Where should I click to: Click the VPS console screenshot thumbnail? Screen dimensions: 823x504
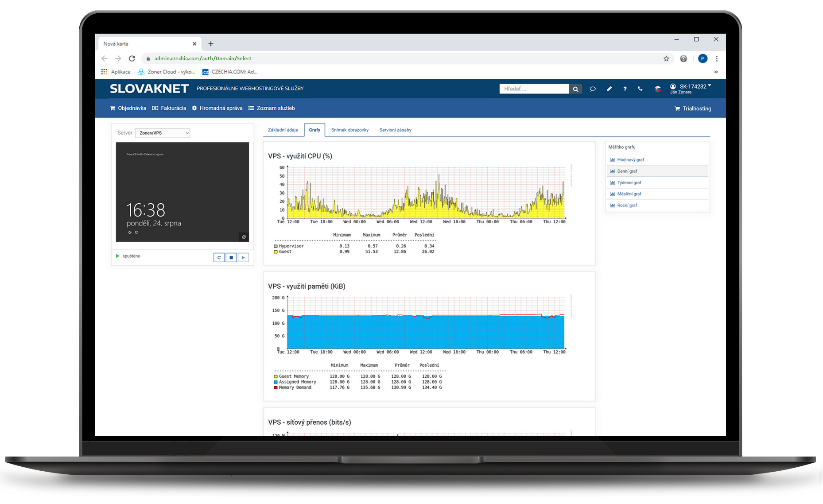182,192
